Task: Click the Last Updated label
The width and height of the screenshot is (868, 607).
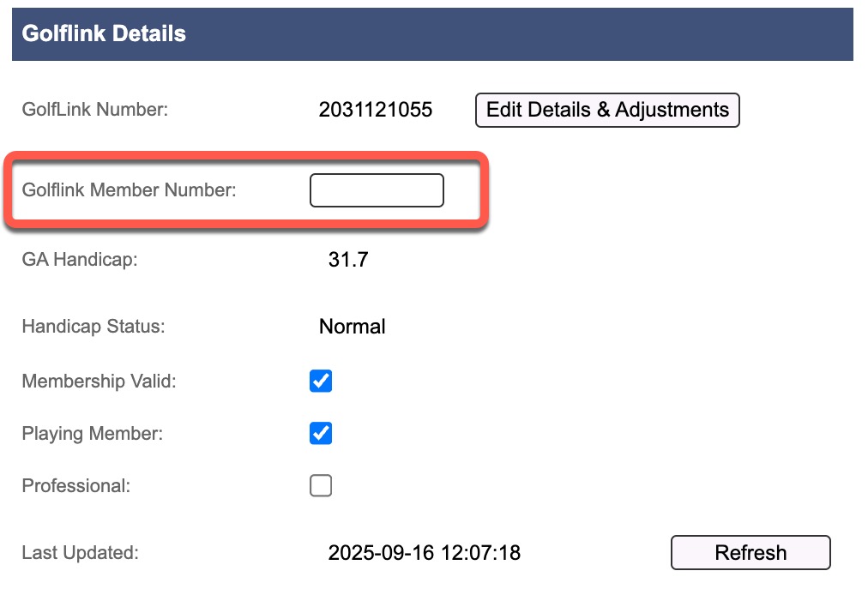Action: (x=81, y=553)
